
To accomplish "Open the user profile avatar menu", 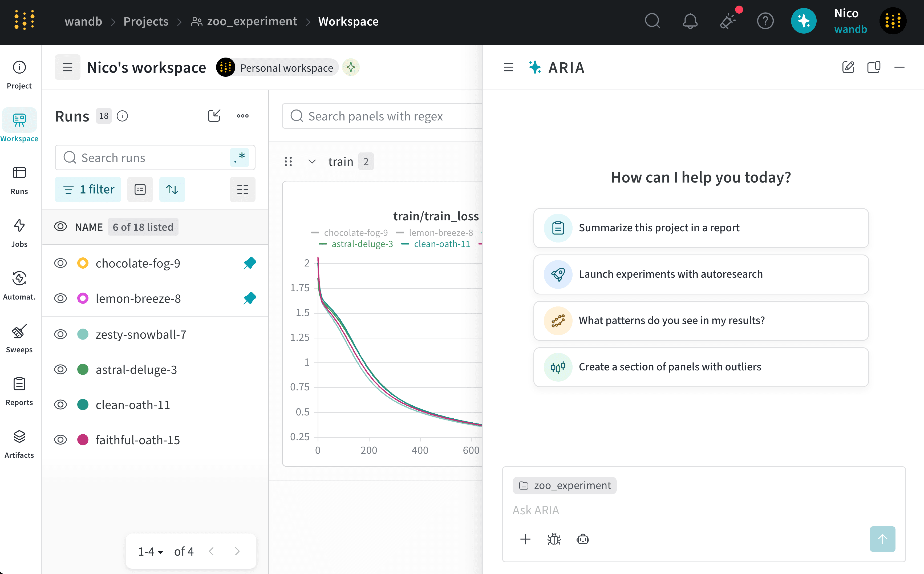I will (893, 21).
